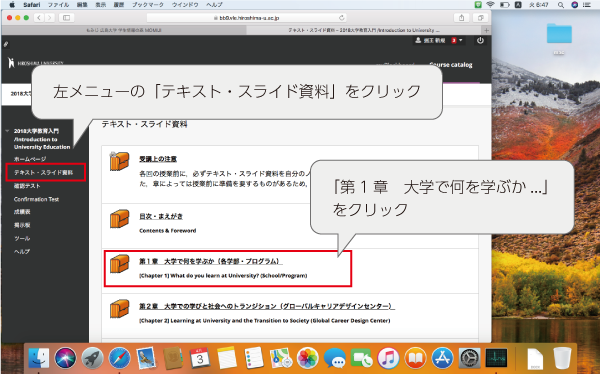The image size is (600, 374).
Task: Open FaceTime icon in the Dock
Action: point(361,358)
